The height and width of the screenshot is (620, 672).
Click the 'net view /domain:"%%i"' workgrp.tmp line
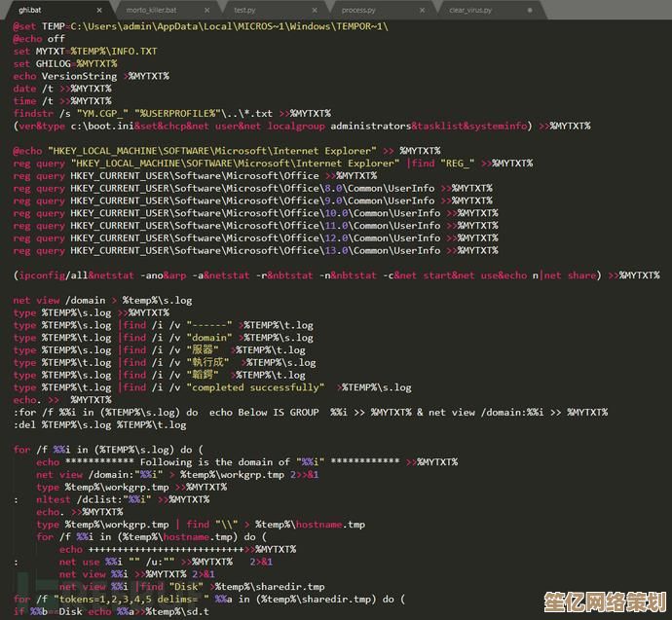point(178,474)
